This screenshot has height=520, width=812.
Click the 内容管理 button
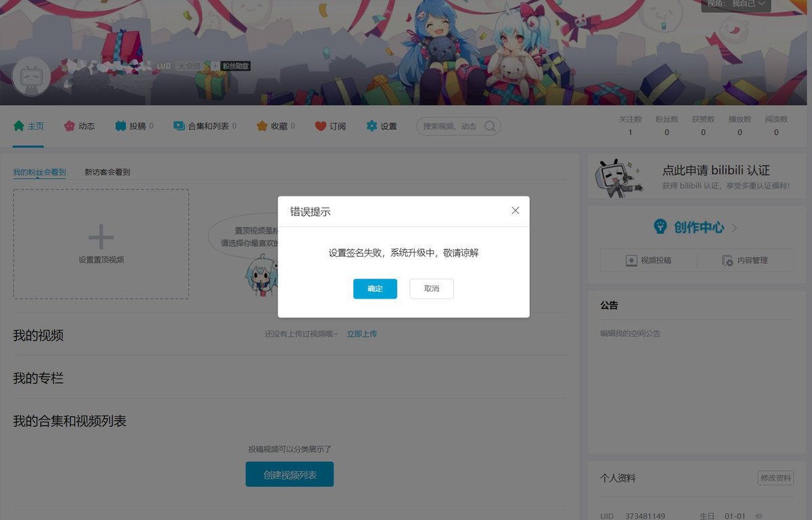coord(745,260)
